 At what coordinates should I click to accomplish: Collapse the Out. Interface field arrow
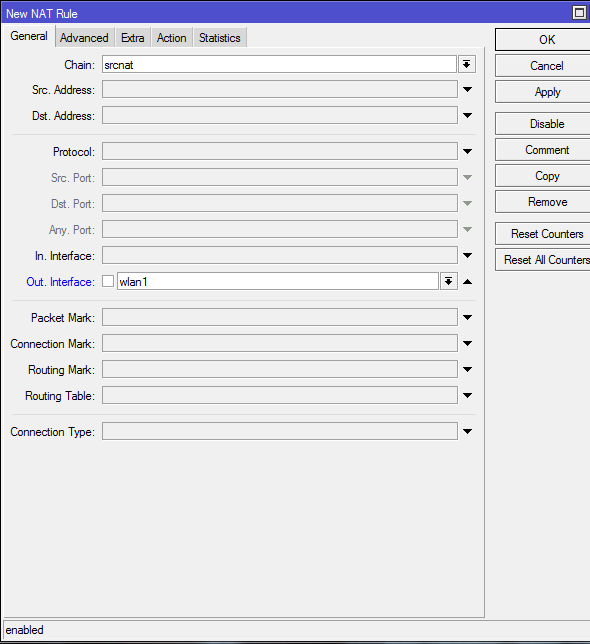click(467, 282)
